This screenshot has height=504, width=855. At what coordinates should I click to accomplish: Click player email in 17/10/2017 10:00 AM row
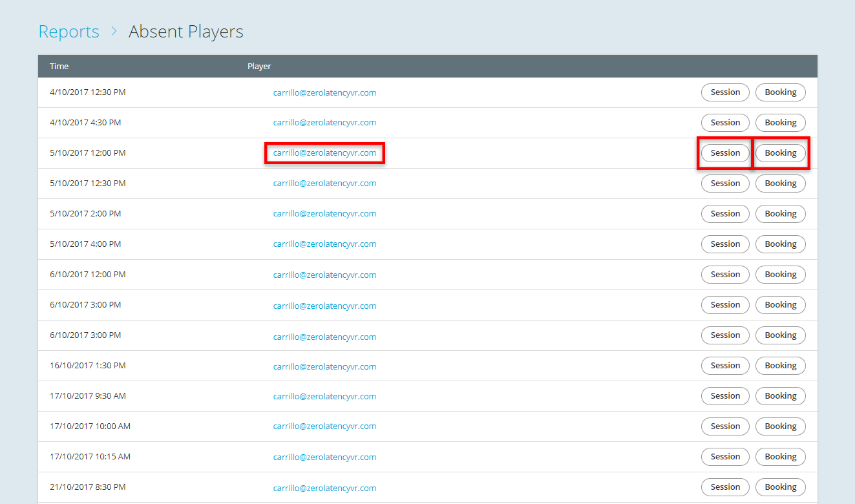[324, 426]
